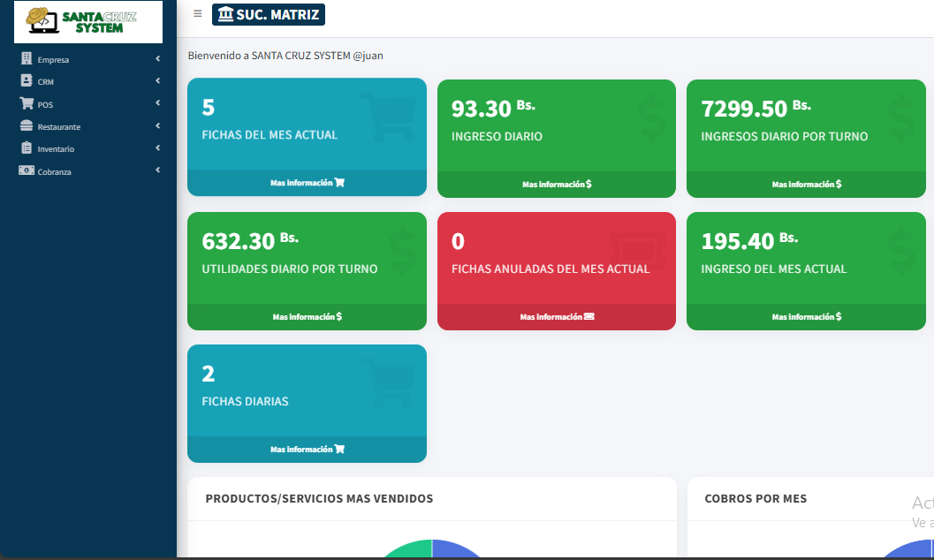
Task: Click the FICHAS ANULADAS DEL MES ACTUAL label
Action: point(551,269)
